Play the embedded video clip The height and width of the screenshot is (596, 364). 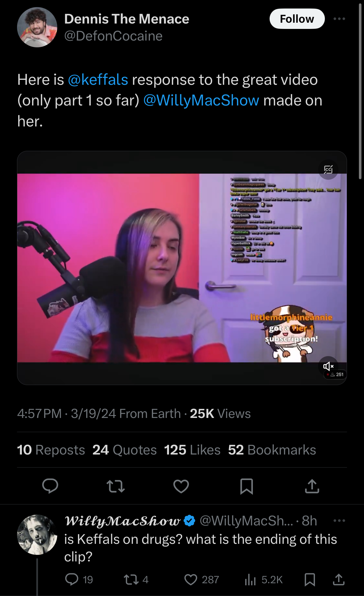point(182,268)
